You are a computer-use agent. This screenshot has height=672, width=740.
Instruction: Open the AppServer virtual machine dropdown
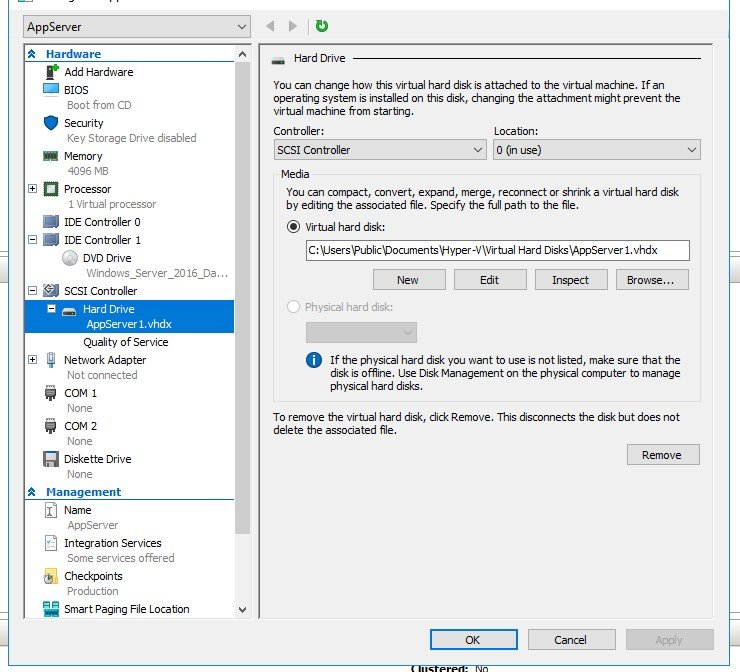click(137, 26)
